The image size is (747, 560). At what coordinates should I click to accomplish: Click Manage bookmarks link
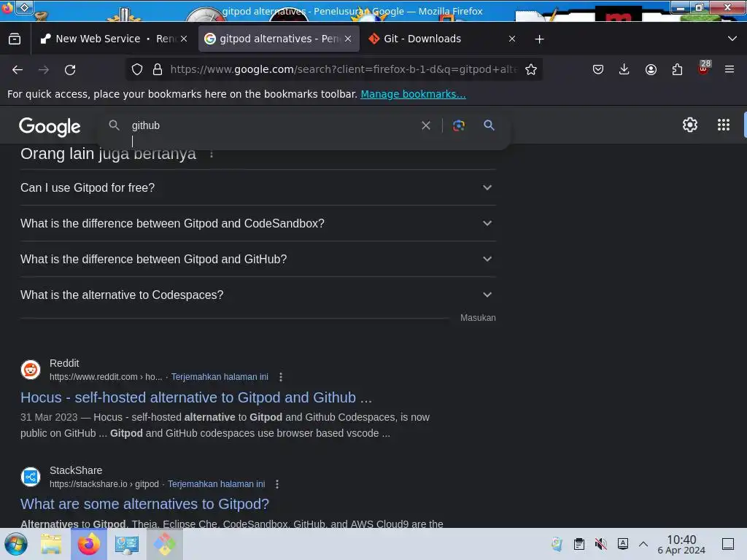(x=413, y=94)
